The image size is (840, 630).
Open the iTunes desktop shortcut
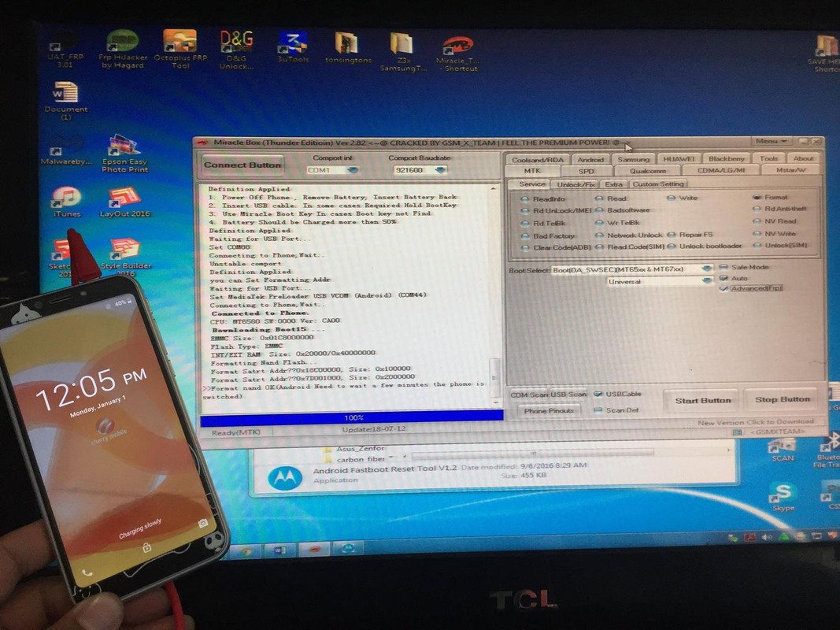(66, 202)
